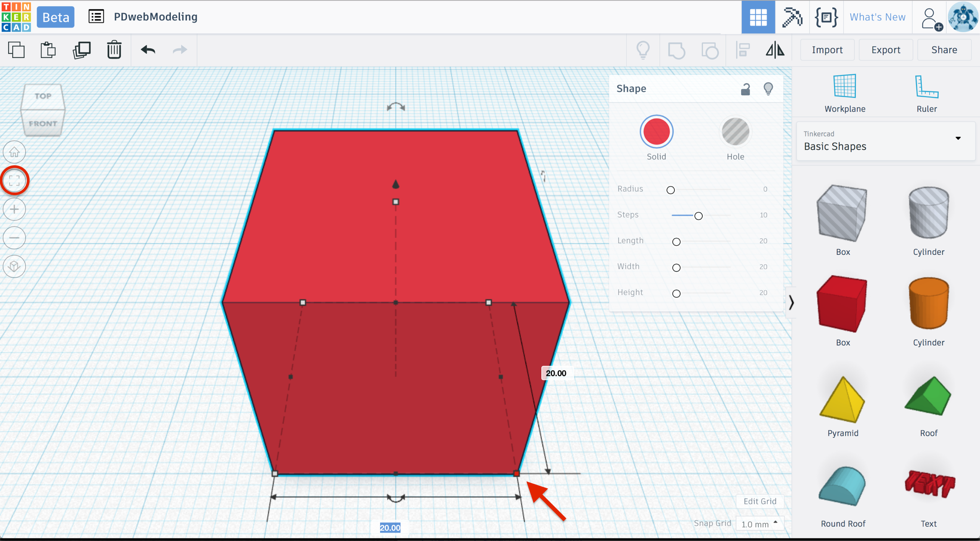Delete the selected shape with the trash icon
980x541 pixels.
point(114,50)
